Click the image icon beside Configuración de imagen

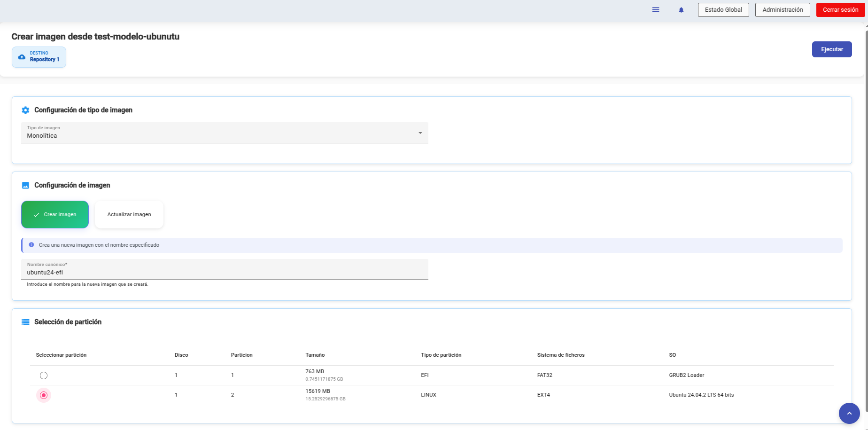click(x=25, y=185)
